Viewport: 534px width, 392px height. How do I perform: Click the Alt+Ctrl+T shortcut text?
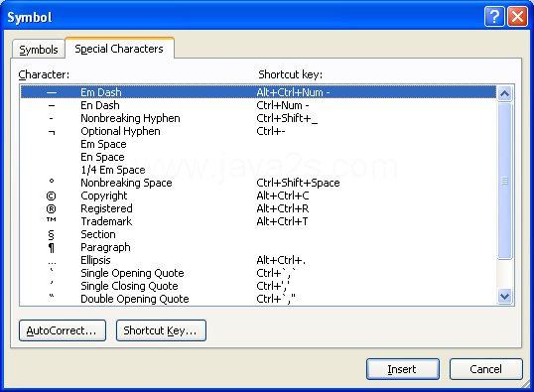tap(282, 221)
